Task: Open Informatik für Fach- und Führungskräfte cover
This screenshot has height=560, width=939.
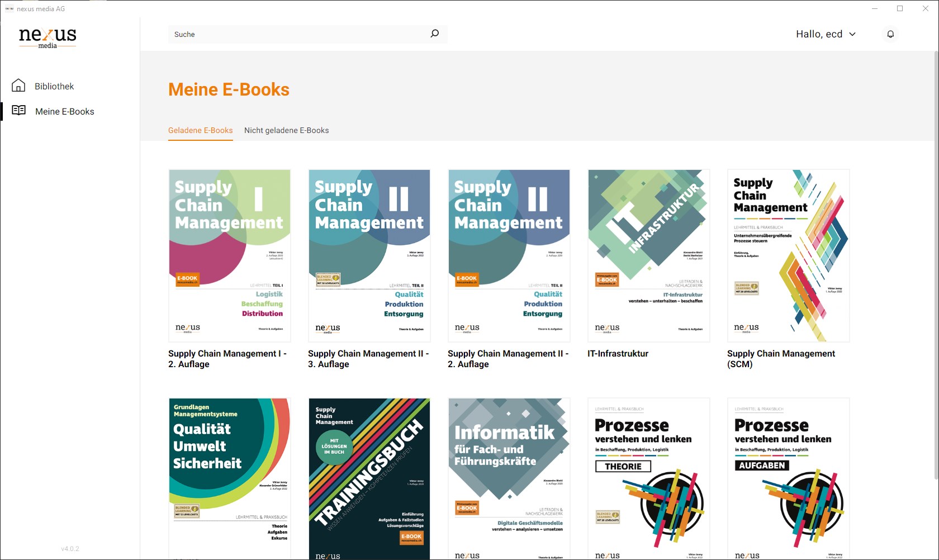Action: coord(509,479)
